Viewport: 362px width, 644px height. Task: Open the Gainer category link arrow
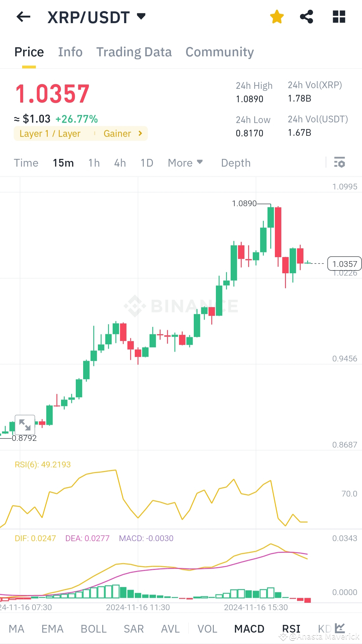click(140, 133)
